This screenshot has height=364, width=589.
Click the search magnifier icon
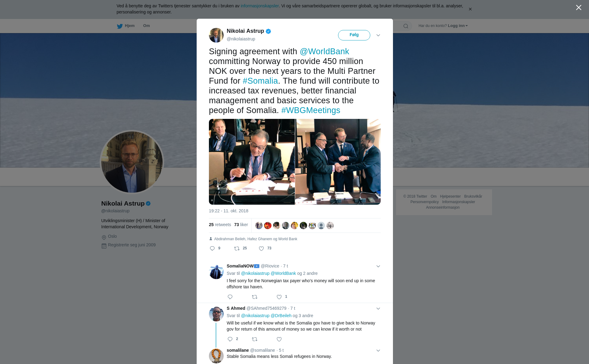pos(406,26)
